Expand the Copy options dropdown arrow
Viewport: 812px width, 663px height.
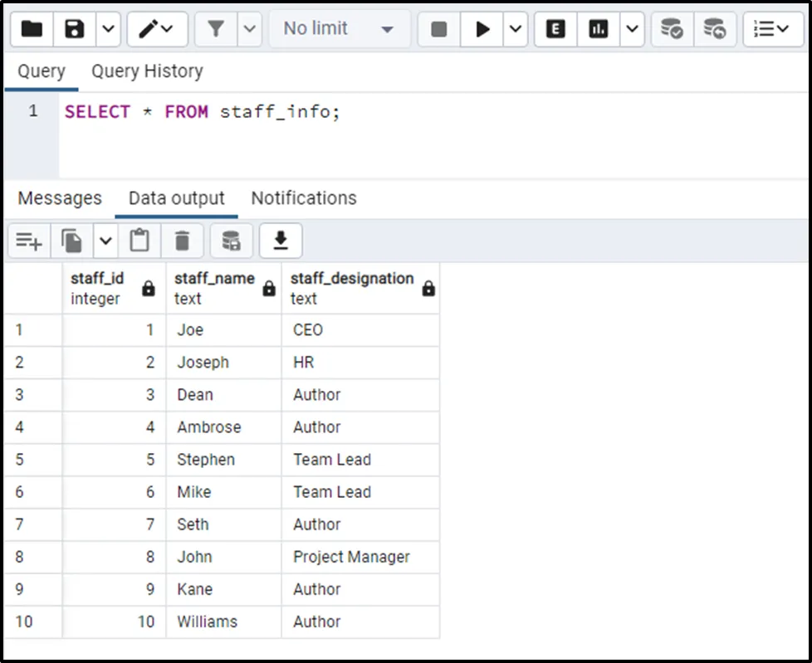[x=105, y=241]
